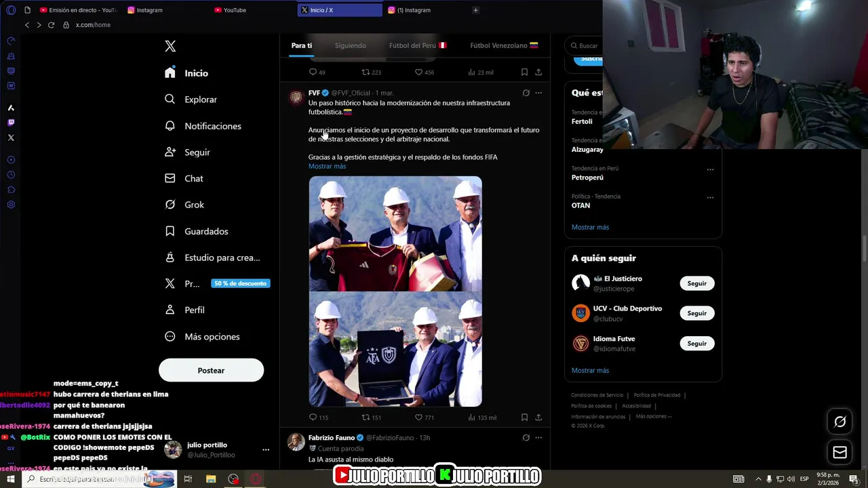Click Mostrar más under trends
The width and height of the screenshot is (868, 488).
pyautogui.click(x=590, y=227)
